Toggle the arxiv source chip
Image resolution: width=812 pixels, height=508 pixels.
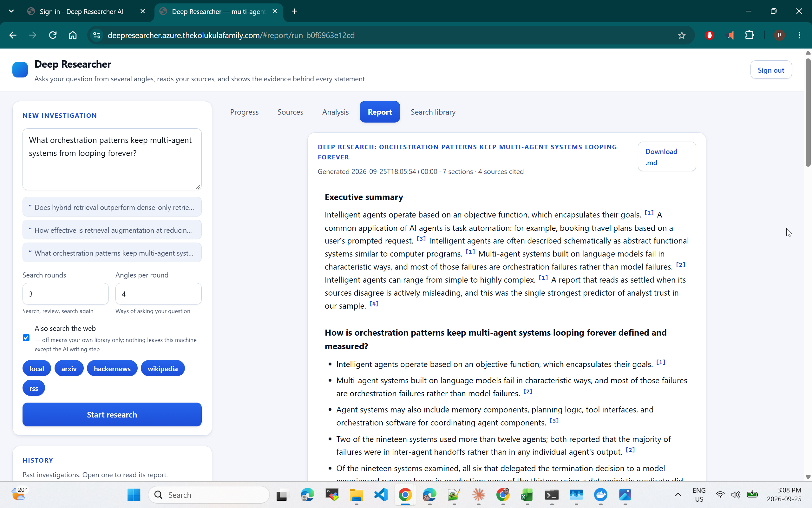pos(69,368)
